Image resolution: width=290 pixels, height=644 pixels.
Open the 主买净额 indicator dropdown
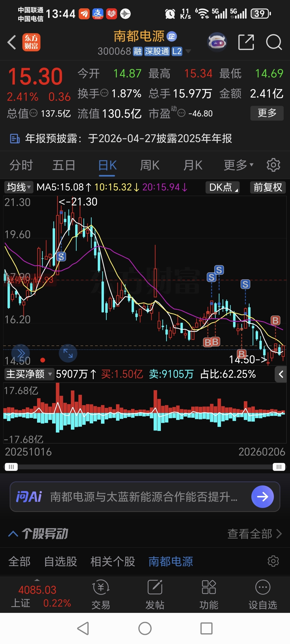(29, 374)
